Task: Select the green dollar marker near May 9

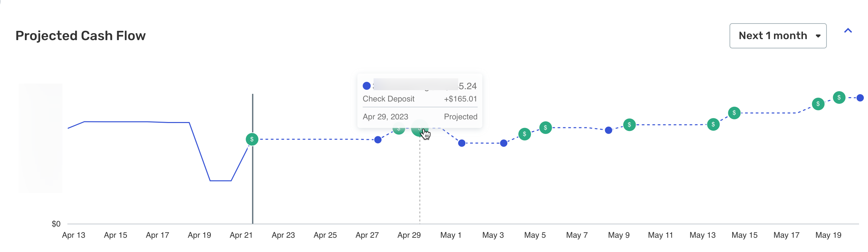Action: coord(629,125)
